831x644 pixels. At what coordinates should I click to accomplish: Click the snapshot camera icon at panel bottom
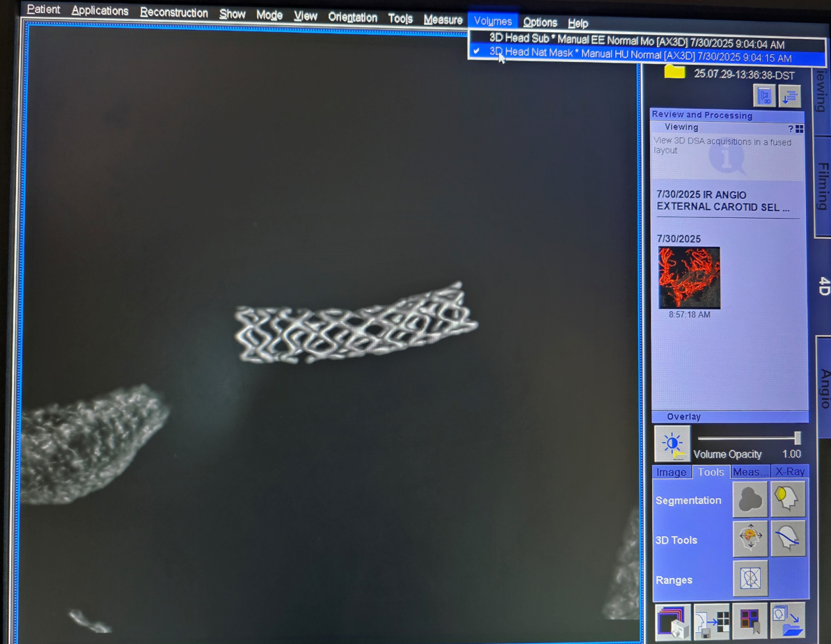[672, 622]
